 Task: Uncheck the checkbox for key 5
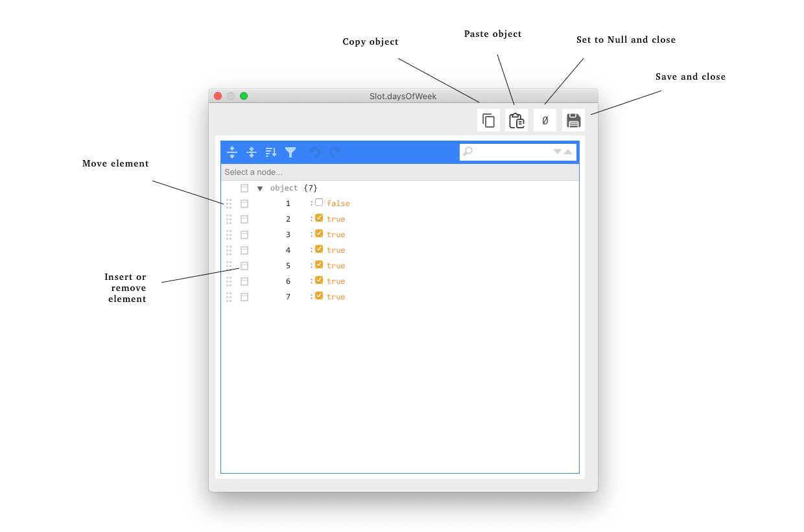click(x=319, y=264)
